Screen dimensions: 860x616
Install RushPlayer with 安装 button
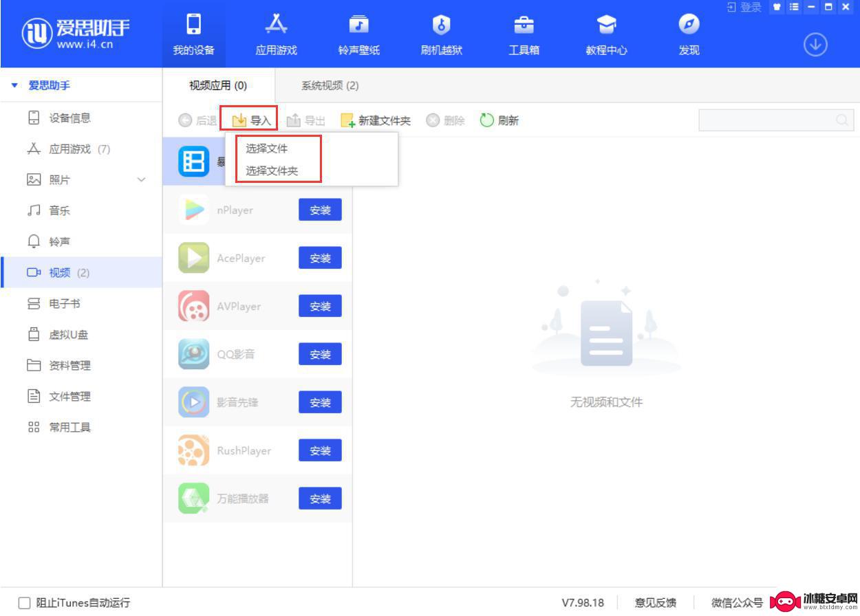[320, 450]
